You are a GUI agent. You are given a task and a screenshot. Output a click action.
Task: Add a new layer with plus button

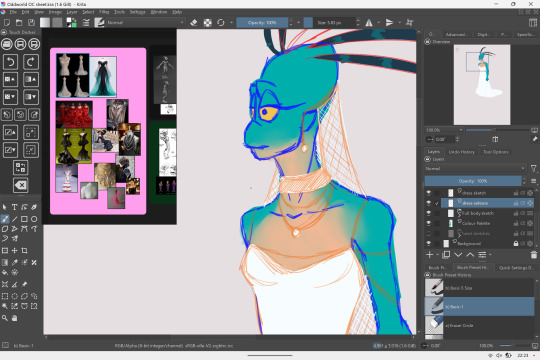coord(429,255)
